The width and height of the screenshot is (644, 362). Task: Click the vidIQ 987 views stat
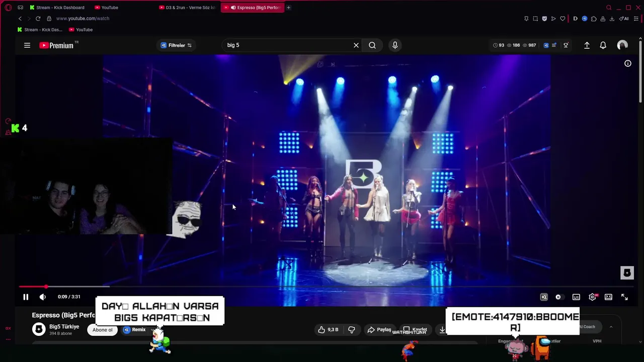(x=529, y=45)
